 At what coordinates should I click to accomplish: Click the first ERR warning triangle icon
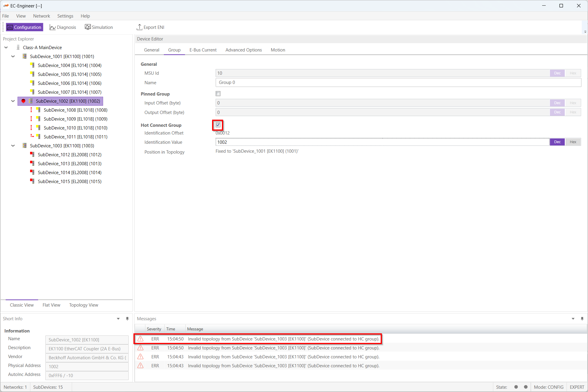[x=140, y=339]
